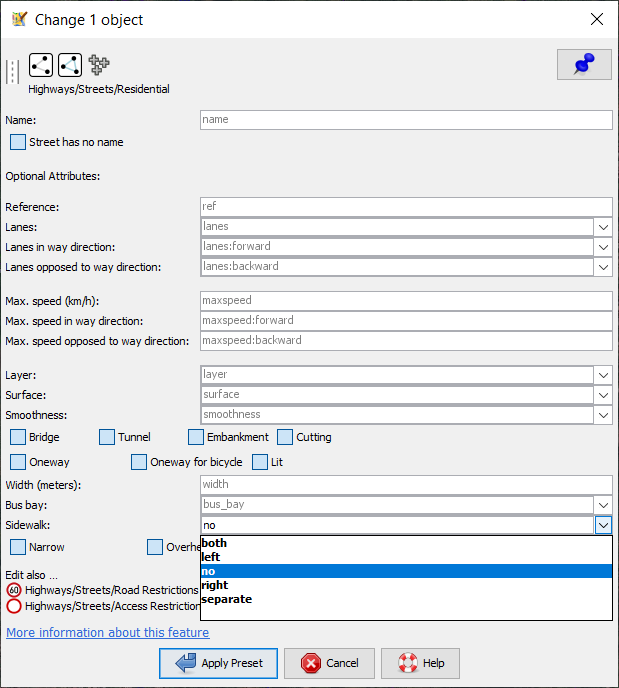Image resolution: width=619 pixels, height=688 pixels.
Task: Open Help button
Action: (420, 663)
